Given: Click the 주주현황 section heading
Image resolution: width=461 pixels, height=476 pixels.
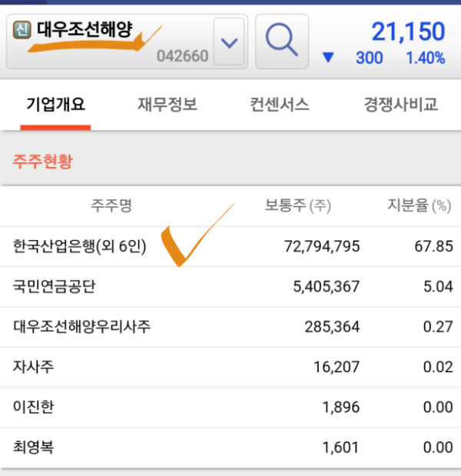Looking at the screenshot, I should 42,161.
